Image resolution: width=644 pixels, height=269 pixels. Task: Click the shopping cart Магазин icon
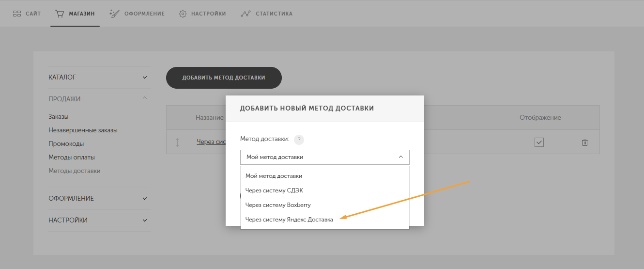60,14
